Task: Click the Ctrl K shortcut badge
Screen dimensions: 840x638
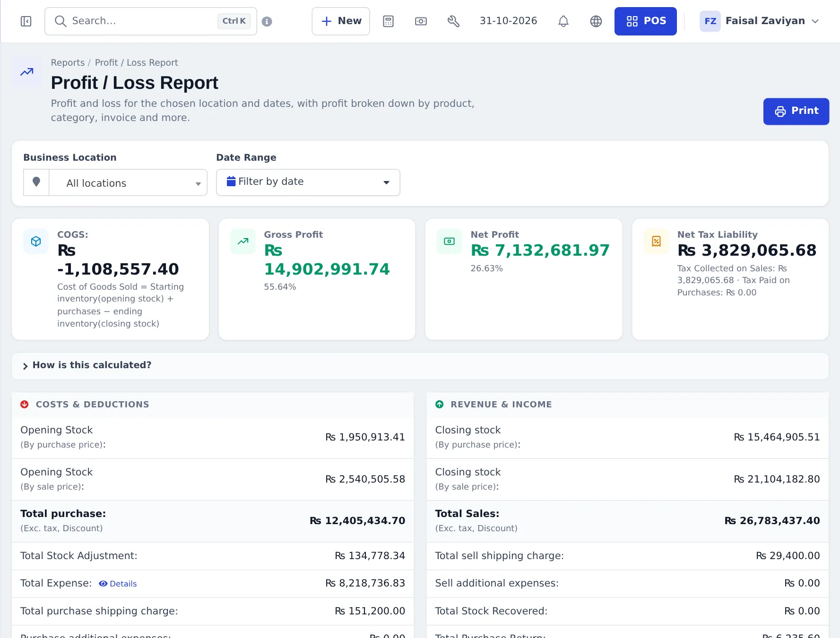Action: pyautogui.click(x=234, y=21)
